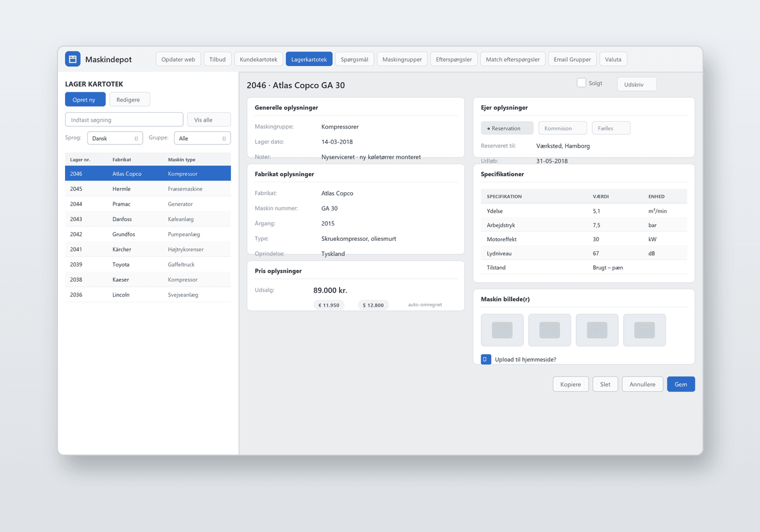Open the first machine image thumbnail
The height and width of the screenshot is (532, 760).
[x=502, y=330]
